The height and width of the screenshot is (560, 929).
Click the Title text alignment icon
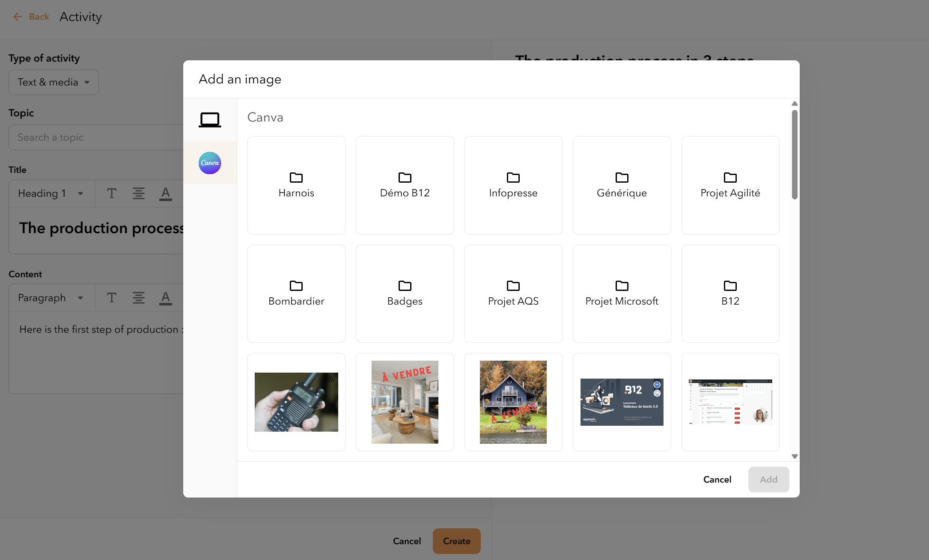tap(138, 193)
